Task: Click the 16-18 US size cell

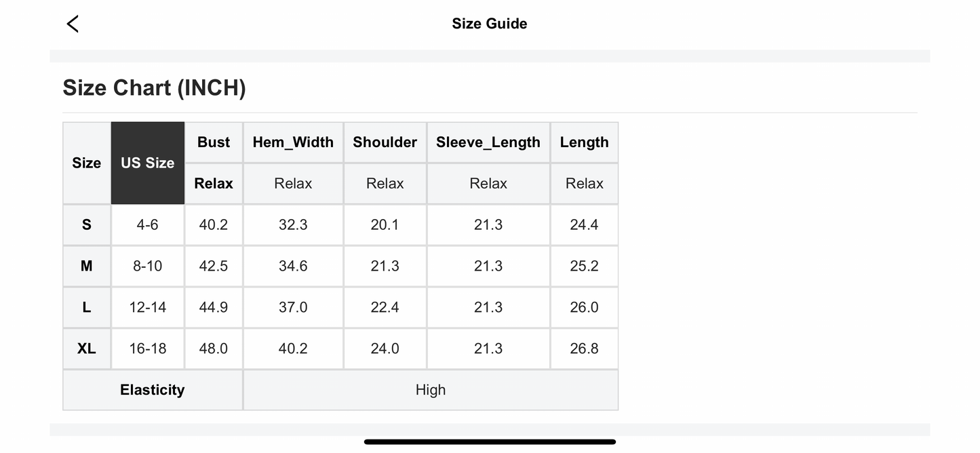Action: 147,349
